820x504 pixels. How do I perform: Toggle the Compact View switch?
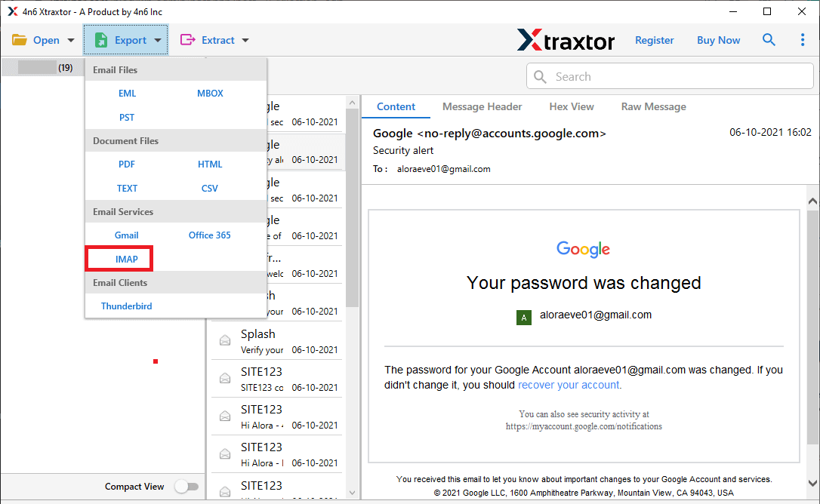[187, 486]
